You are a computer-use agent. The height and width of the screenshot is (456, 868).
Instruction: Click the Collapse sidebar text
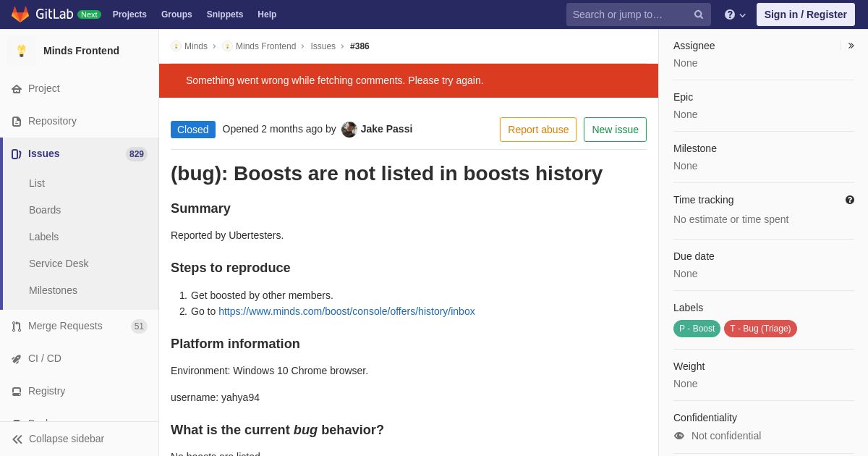67,439
